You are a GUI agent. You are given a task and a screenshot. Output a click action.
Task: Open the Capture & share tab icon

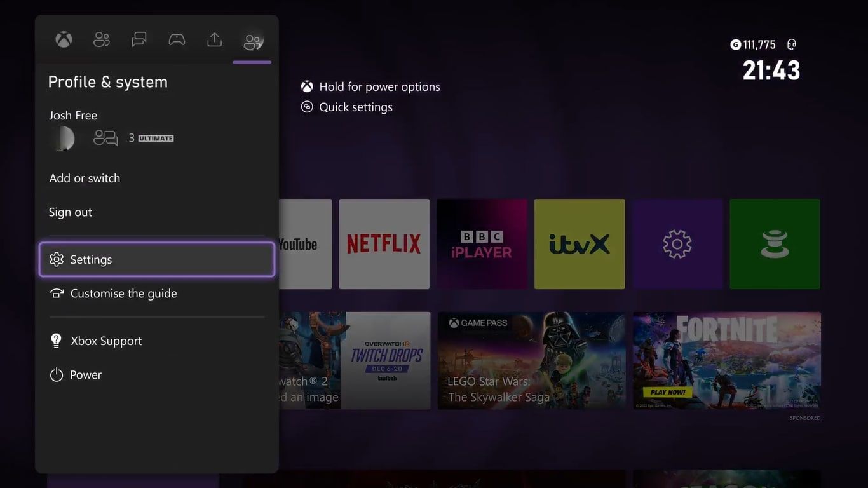[215, 40]
